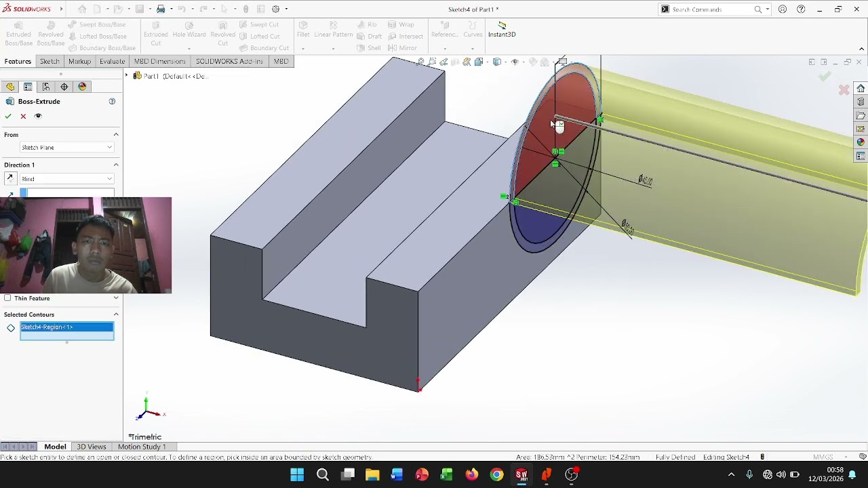The height and width of the screenshot is (488, 868).
Task: Open the DimXpertManager crosshair tab
Action: [x=64, y=87]
